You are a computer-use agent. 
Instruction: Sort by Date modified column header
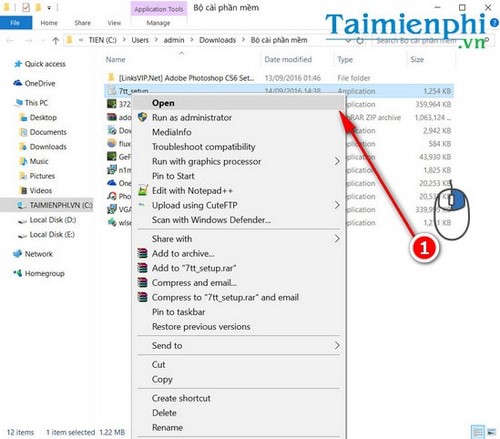[288, 60]
